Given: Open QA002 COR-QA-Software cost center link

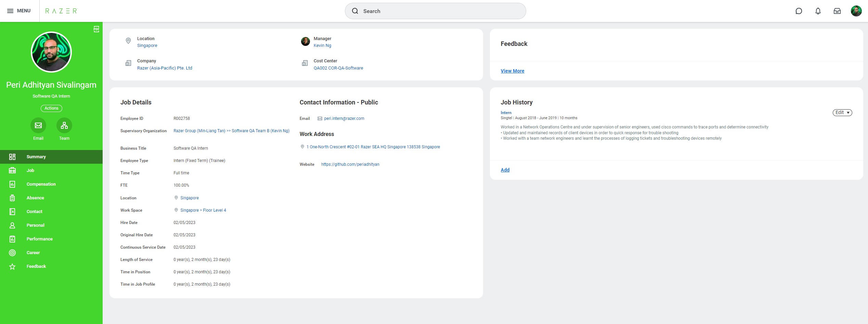Looking at the screenshot, I should point(338,68).
